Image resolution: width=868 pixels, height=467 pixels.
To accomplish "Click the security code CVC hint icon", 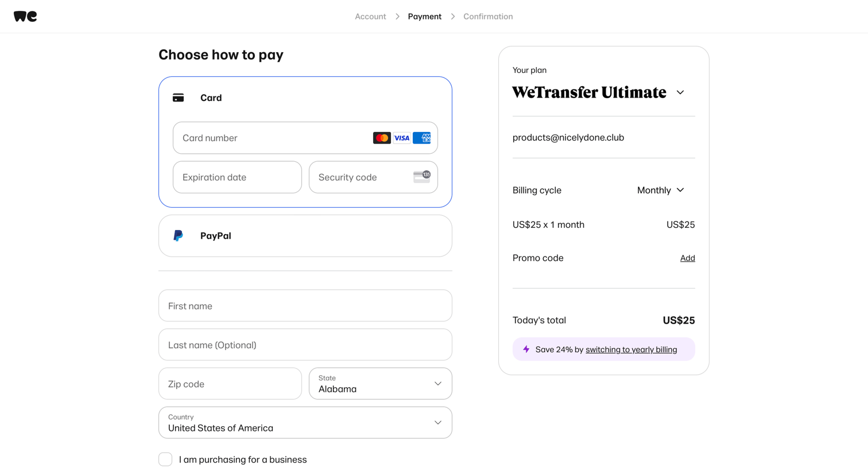I will tap(422, 177).
